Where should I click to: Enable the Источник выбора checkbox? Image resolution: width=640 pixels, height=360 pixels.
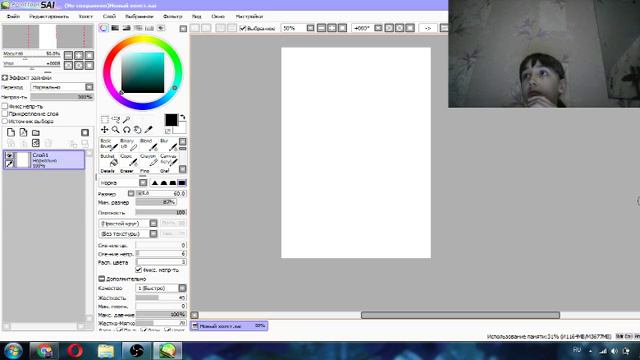point(5,121)
